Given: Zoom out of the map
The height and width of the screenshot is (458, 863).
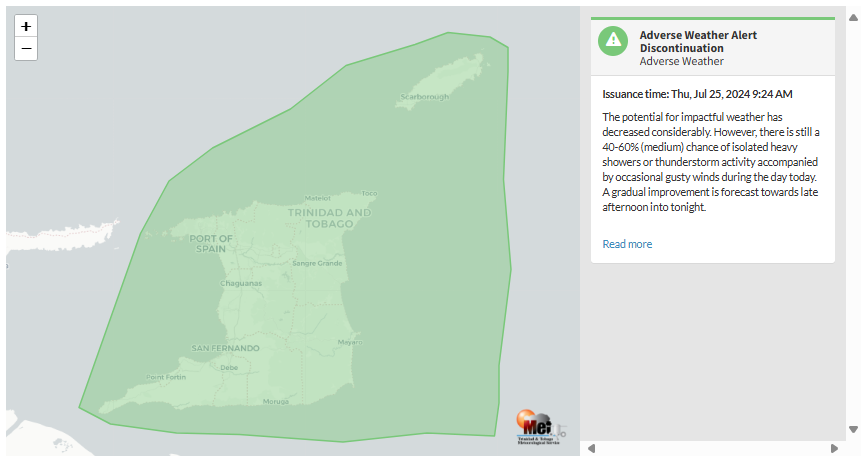Looking at the screenshot, I should point(26,48).
